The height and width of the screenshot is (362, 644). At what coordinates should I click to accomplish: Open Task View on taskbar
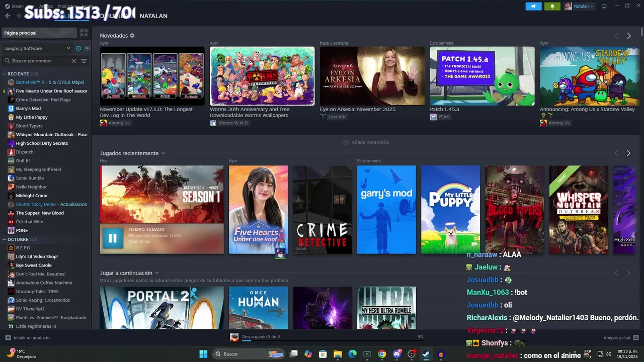pyautogui.click(x=294, y=354)
